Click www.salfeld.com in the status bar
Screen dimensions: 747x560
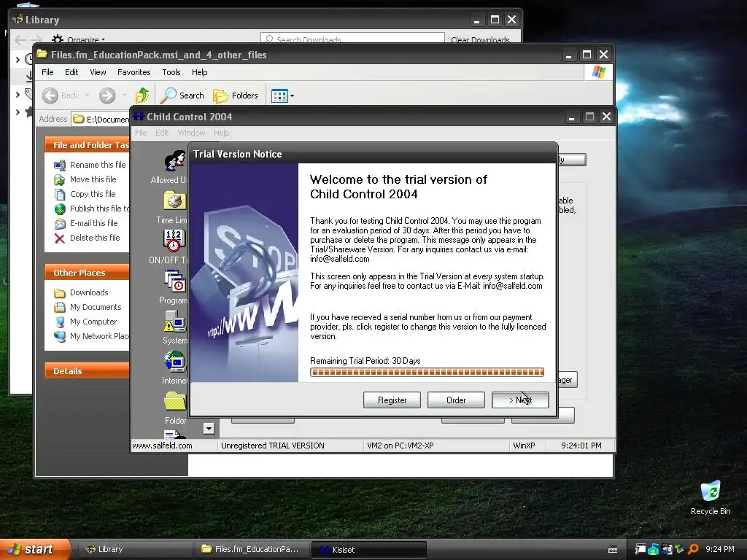[x=162, y=446]
